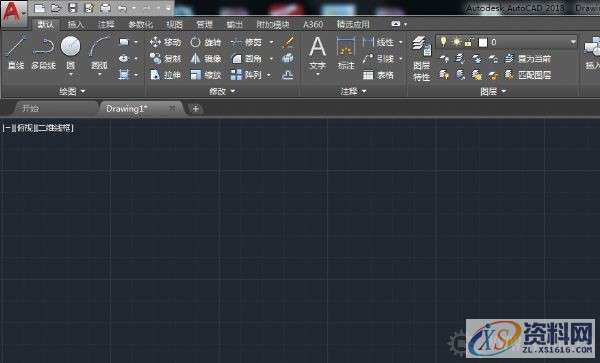Click the Erase icon in the modify panel

[x=289, y=42]
